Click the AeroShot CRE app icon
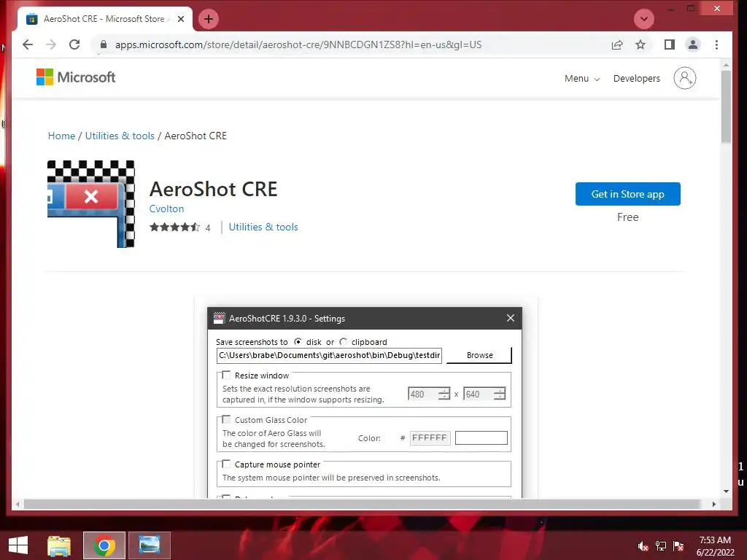 pyautogui.click(x=91, y=204)
